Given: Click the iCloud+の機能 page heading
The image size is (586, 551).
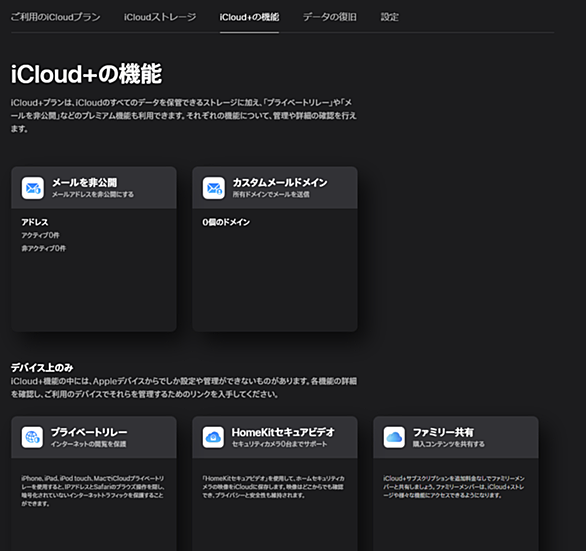Looking at the screenshot, I should pyautogui.click(x=86, y=74).
